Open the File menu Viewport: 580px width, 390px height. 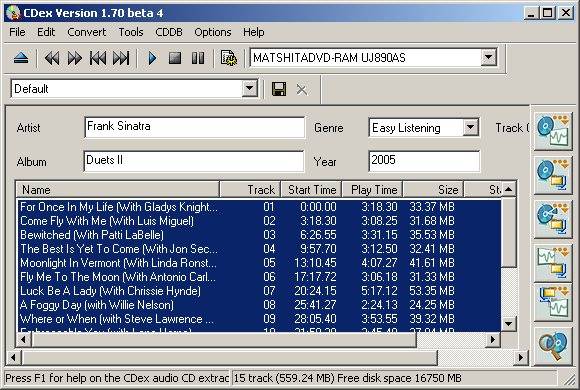17,32
